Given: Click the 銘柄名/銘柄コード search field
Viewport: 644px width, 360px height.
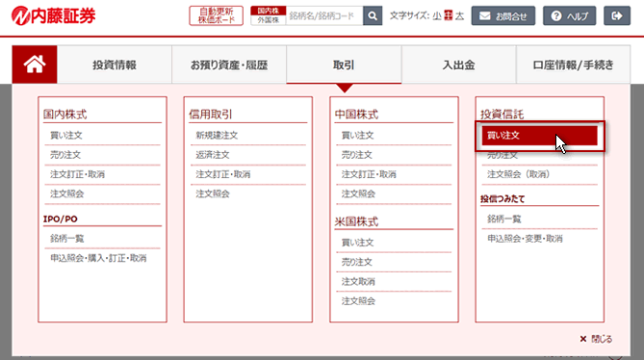Looking at the screenshot, I should (324, 16).
